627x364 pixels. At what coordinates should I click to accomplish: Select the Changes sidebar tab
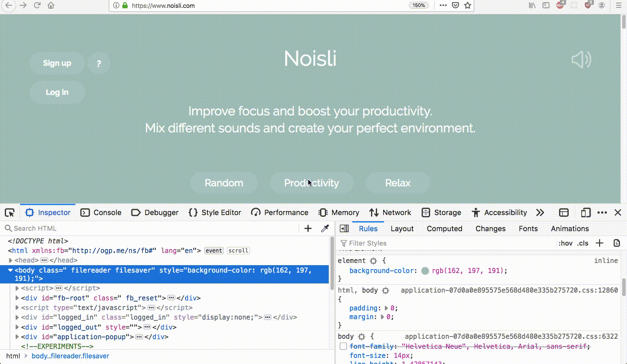click(x=490, y=229)
